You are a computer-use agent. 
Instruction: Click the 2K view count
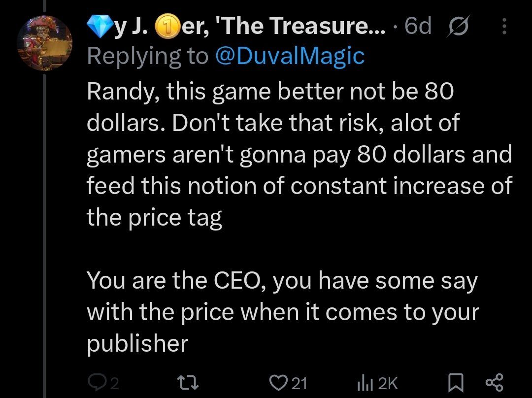pyautogui.click(x=388, y=383)
